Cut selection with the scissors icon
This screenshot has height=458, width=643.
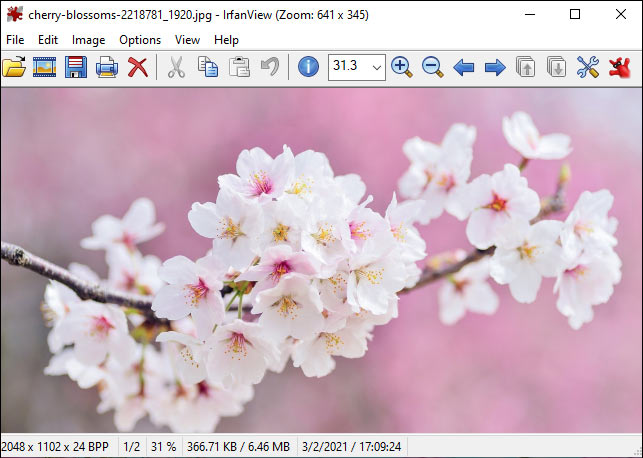[177, 67]
